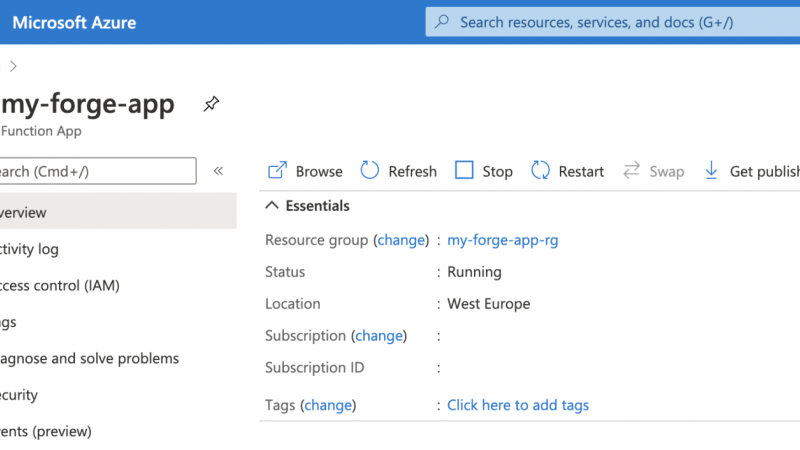Click change next to Resource group
Image resolution: width=800 pixels, height=450 pixels.
[401, 240]
